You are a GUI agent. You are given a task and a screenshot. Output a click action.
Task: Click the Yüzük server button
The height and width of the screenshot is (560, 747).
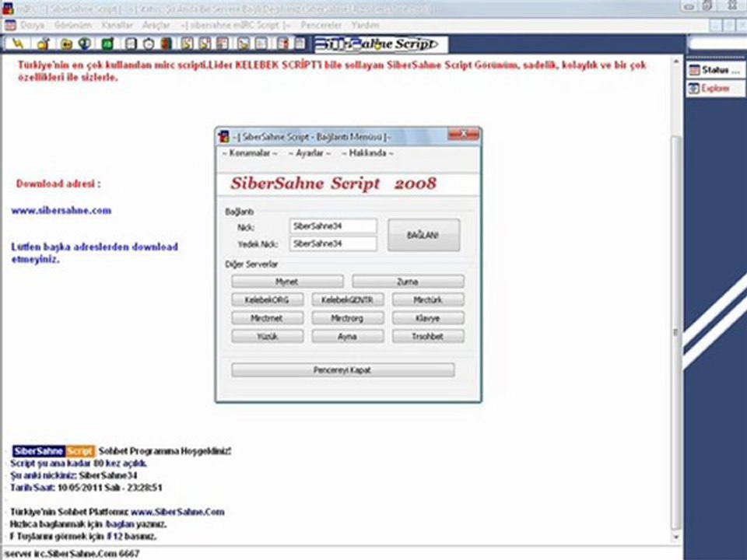pyautogui.click(x=267, y=336)
